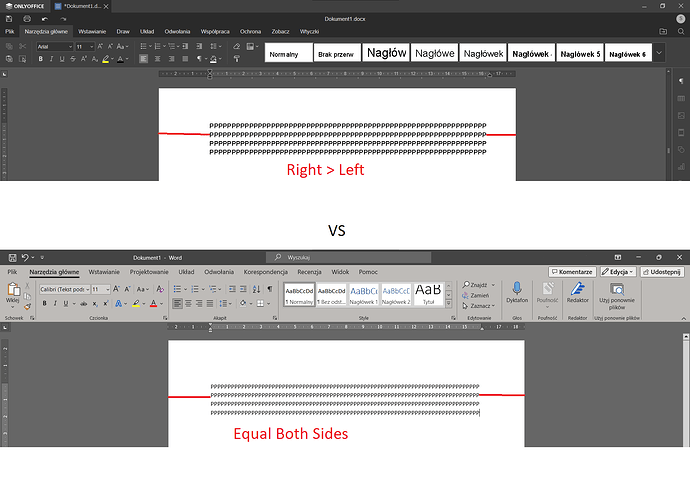Open the Korespondencja tab in Word
This screenshot has width=690, height=477.
tap(265, 271)
